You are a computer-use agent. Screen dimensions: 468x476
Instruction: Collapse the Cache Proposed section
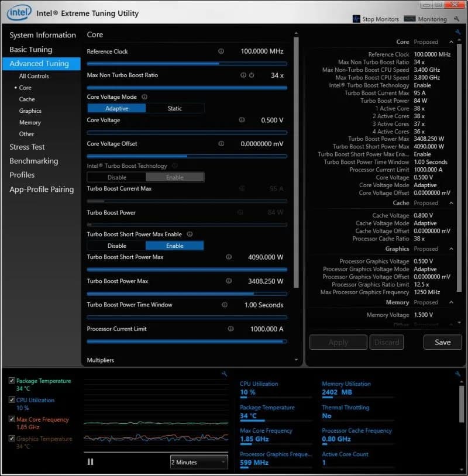tap(451, 203)
